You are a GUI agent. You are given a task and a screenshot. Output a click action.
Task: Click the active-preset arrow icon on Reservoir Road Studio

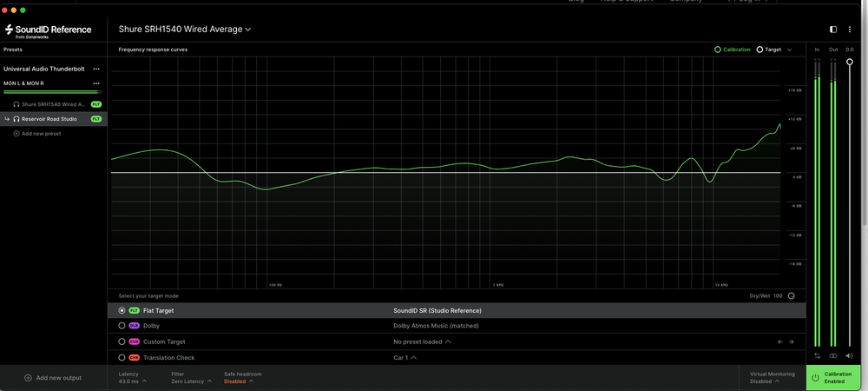(7, 119)
